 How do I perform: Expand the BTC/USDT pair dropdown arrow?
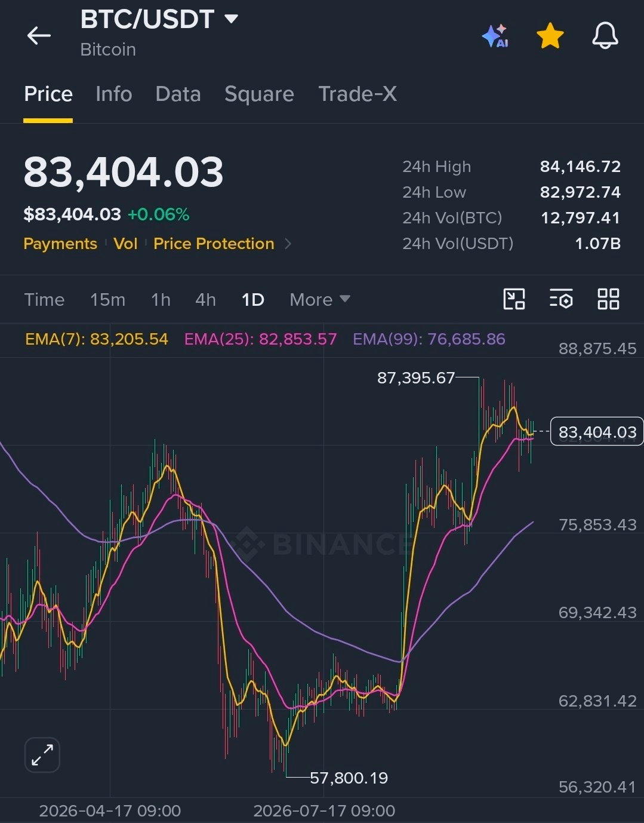click(x=231, y=19)
